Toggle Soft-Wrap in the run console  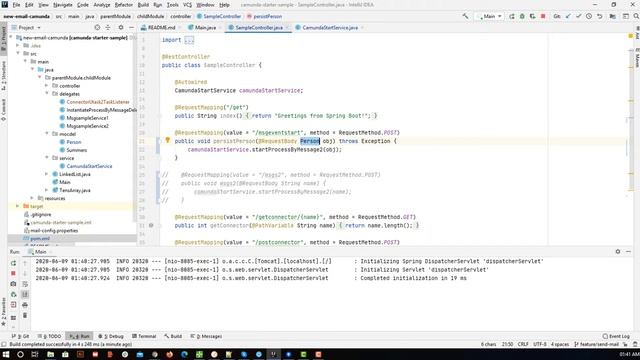(25, 284)
